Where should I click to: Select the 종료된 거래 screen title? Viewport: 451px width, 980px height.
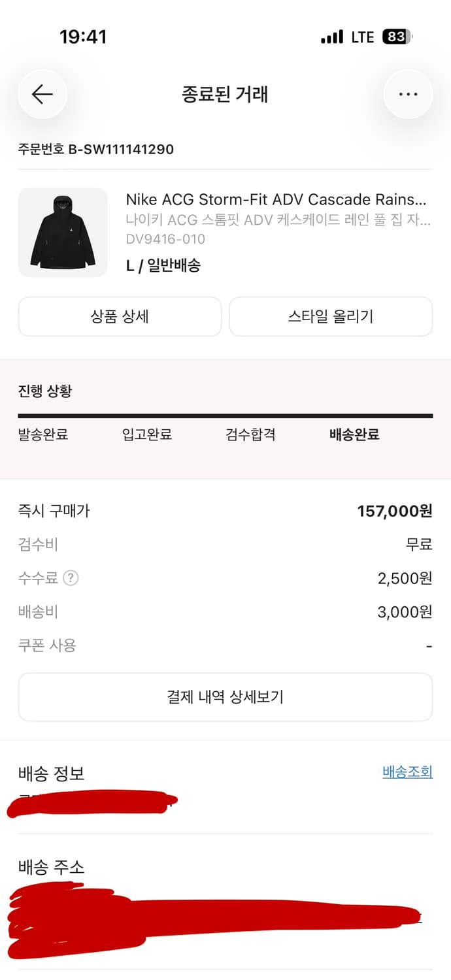[x=225, y=93]
